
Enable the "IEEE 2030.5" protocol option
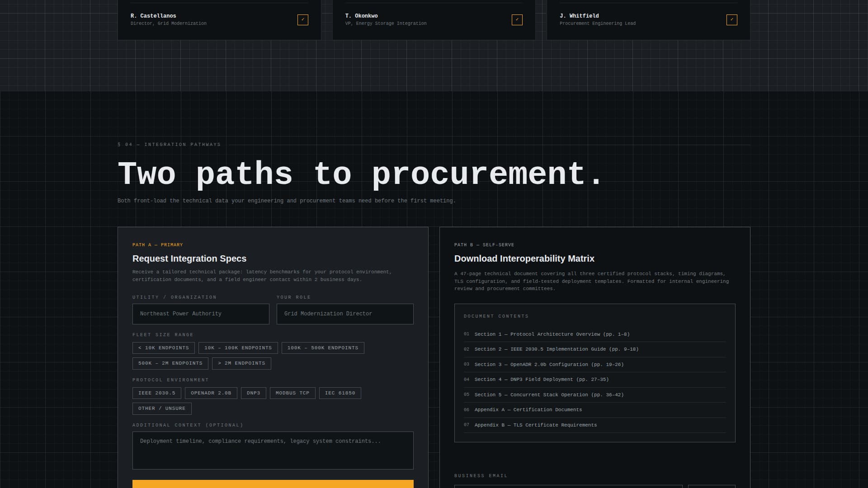(156, 393)
